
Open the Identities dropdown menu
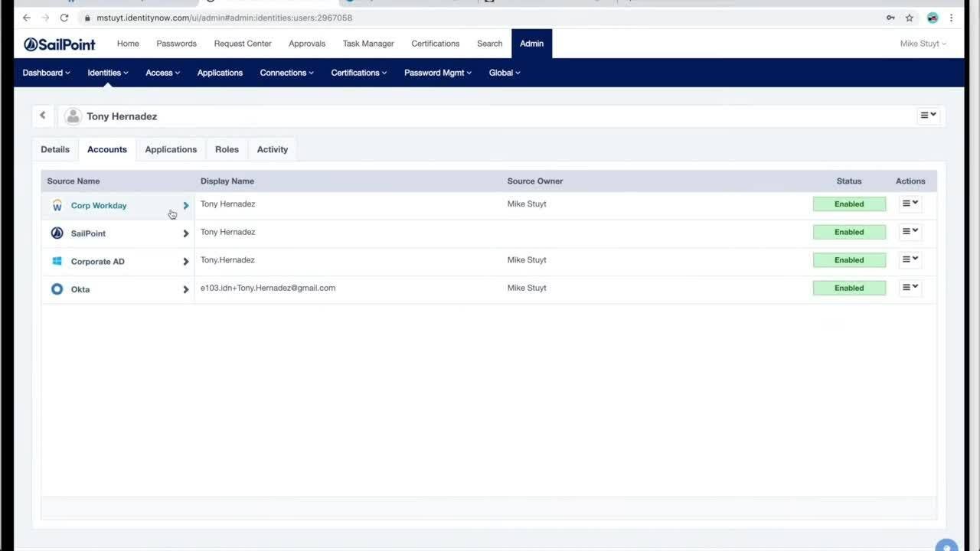[108, 73]
